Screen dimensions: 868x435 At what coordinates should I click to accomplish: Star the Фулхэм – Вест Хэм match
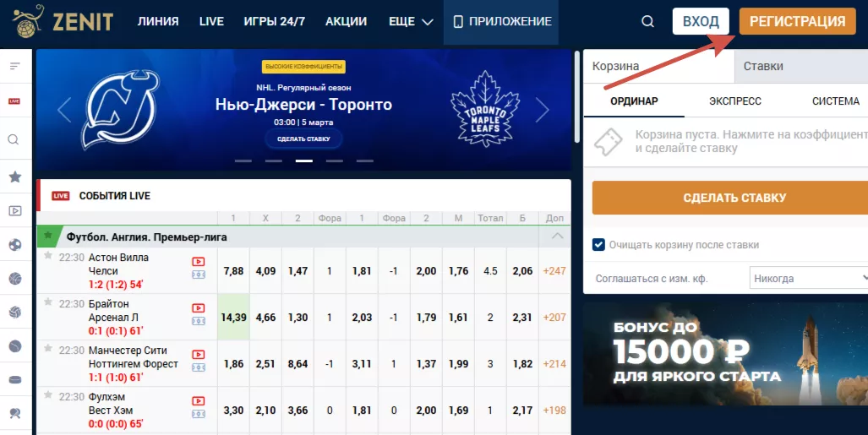click(48, 394)
